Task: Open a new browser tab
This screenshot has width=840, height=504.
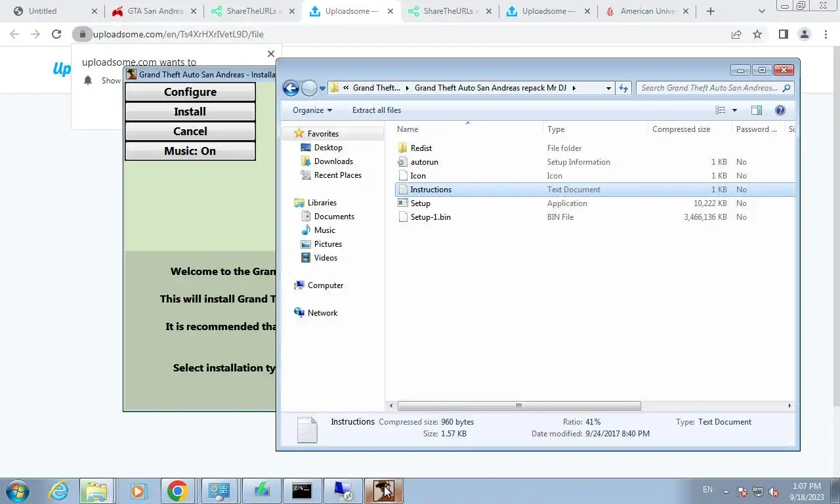Action: (711, 11)
